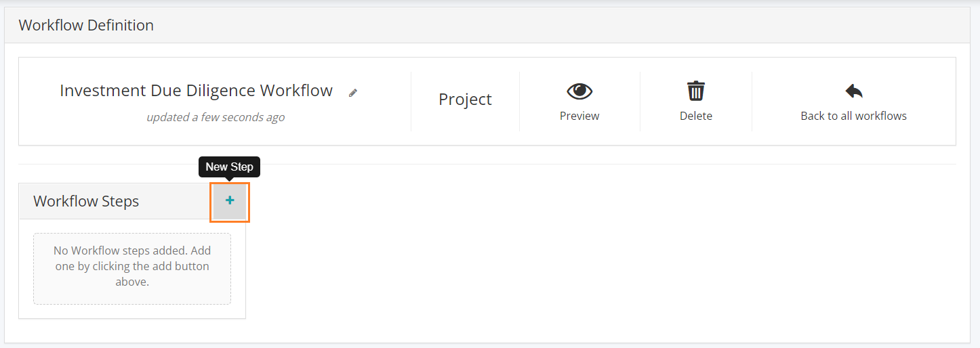Select the Delete text label

696,116
